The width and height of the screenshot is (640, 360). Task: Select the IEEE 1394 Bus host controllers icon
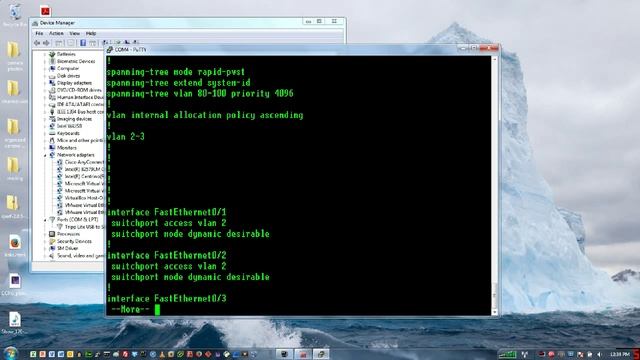(x=52, y=111)
